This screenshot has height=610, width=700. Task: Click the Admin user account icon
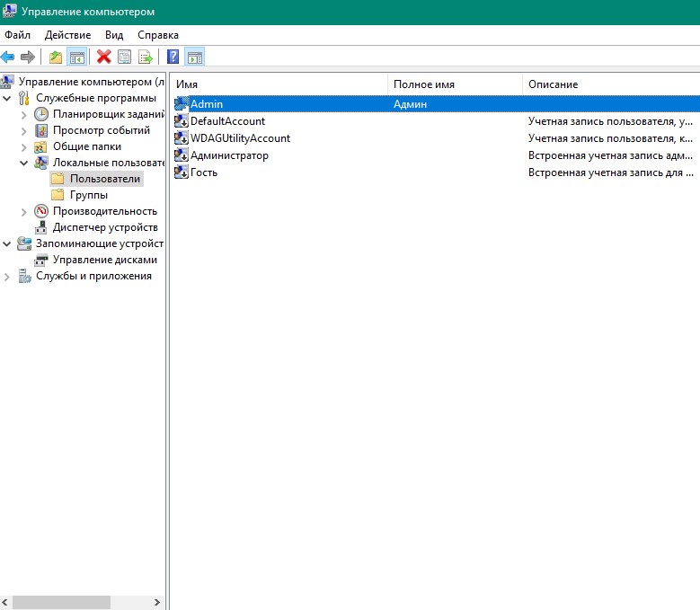pos(182,104)
